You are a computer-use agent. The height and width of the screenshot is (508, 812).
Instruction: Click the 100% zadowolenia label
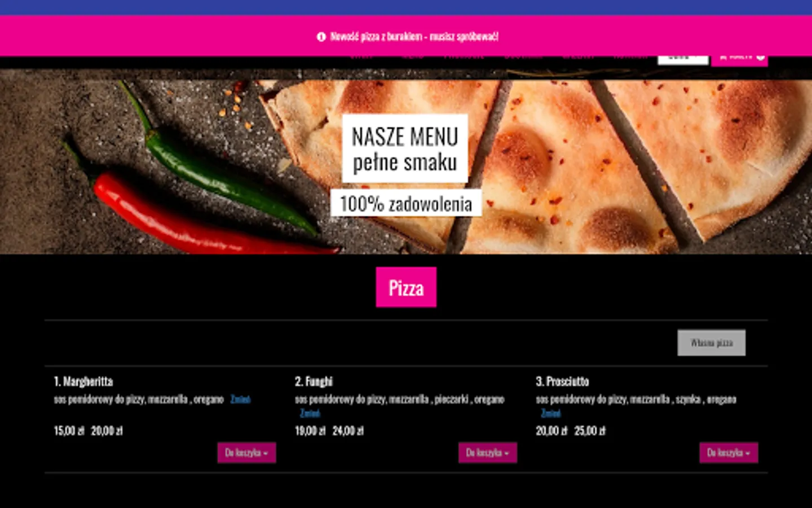click(406, 203)
